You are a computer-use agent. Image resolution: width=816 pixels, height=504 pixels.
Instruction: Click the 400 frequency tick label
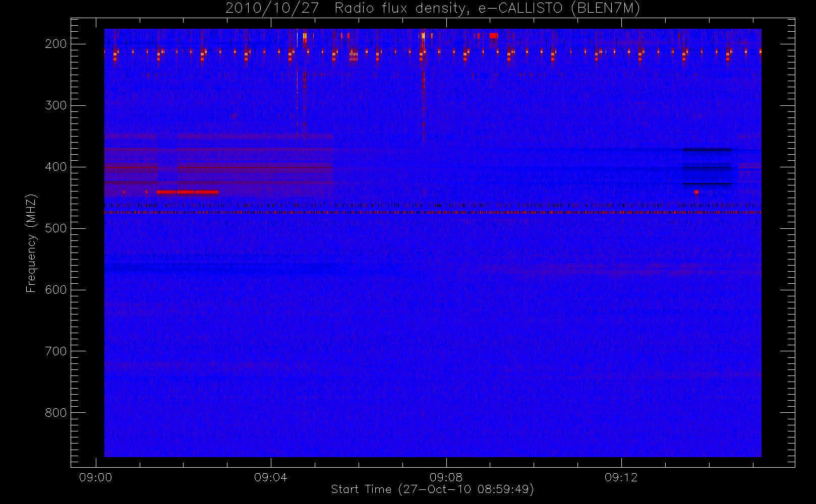click(x=56, y=167)
